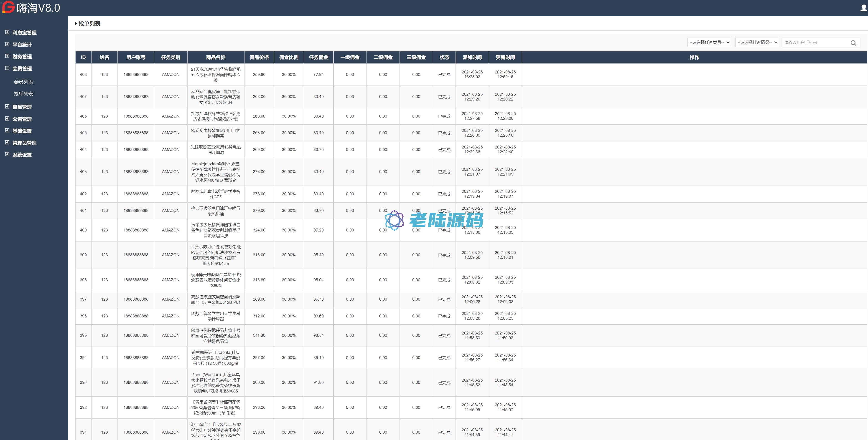Open 系统设置 menu
The width and height of the screenshot is (868, 440).
(x=22, y=155)
